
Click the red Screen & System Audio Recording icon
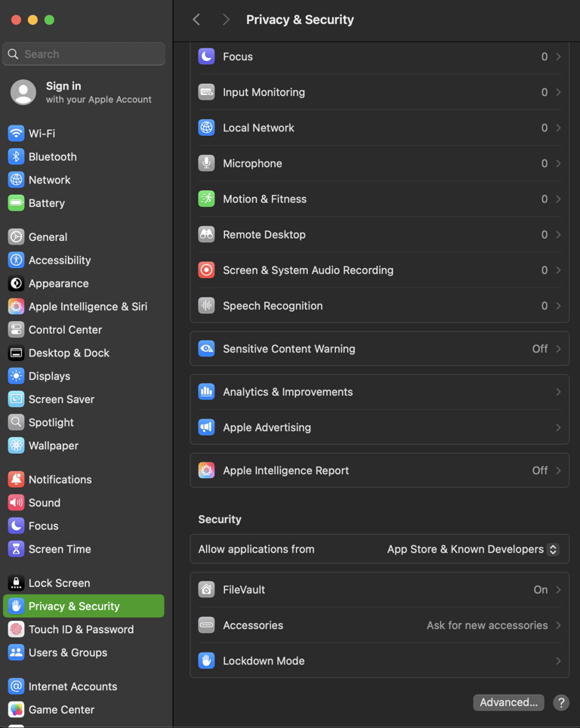[207, 270]
